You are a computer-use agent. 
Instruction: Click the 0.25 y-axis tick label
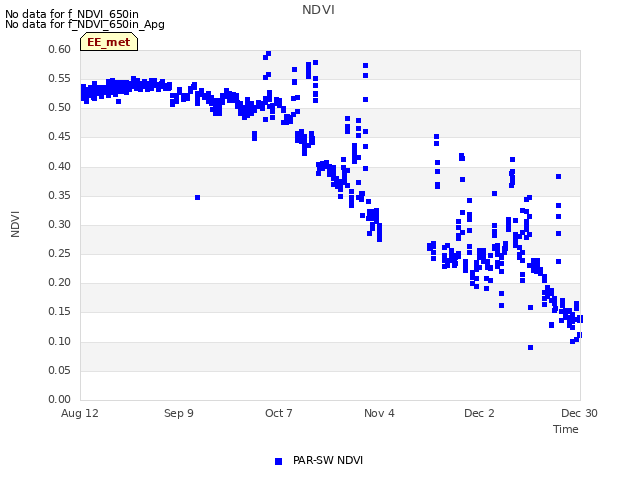pyautogui.click(x=60, y=253)
